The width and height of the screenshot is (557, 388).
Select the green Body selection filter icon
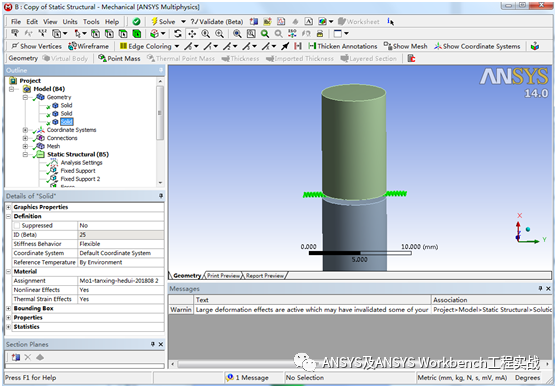[x=137, y=34]
